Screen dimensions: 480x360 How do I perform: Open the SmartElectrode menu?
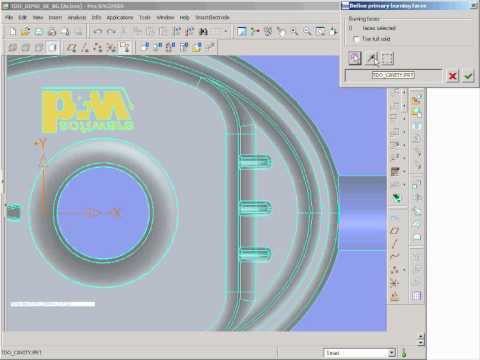pyautogui.click(x=212, y=17)
